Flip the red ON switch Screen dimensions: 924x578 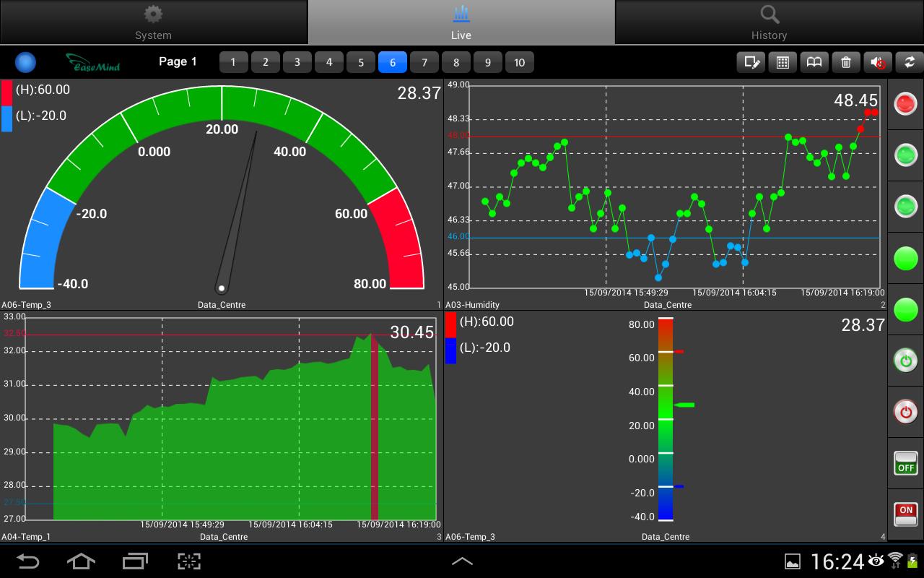905,514
